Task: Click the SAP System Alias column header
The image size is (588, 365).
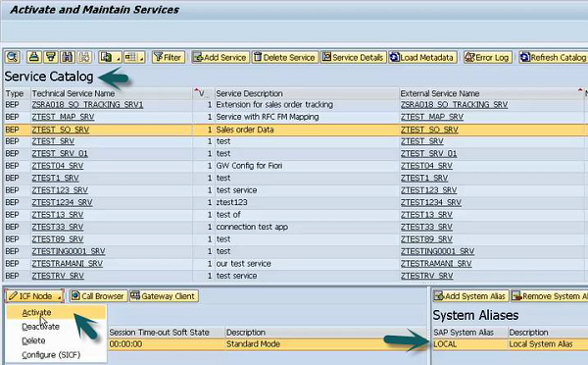Action: tap(469, 333)
